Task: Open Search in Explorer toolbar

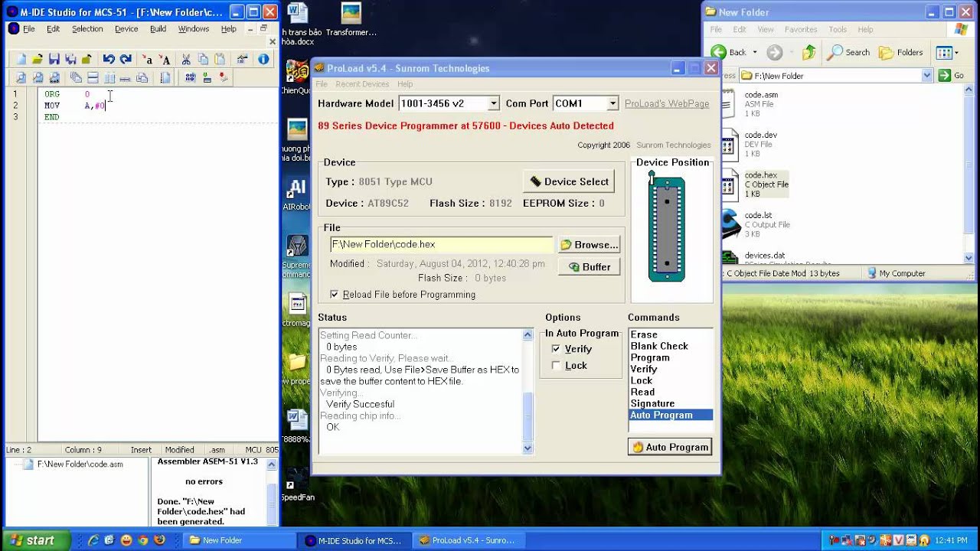Action: pos(848,52)
